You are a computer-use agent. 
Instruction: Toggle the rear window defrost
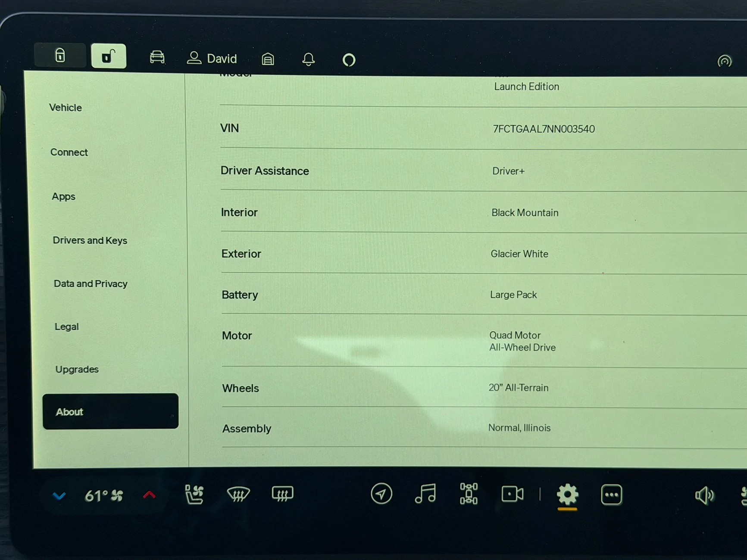click(x=282, y=494)
